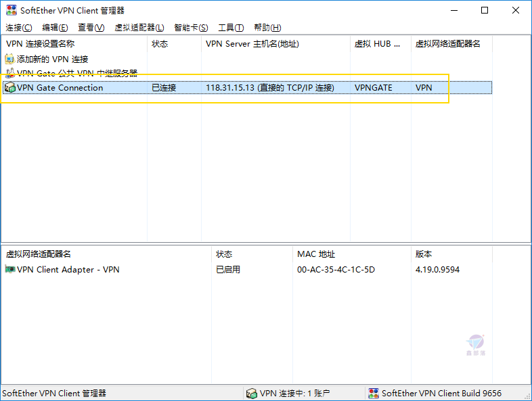The height and width of the screenshot is (401, 532).
Task: Click the 已连接 status cell
Action: 164,87
